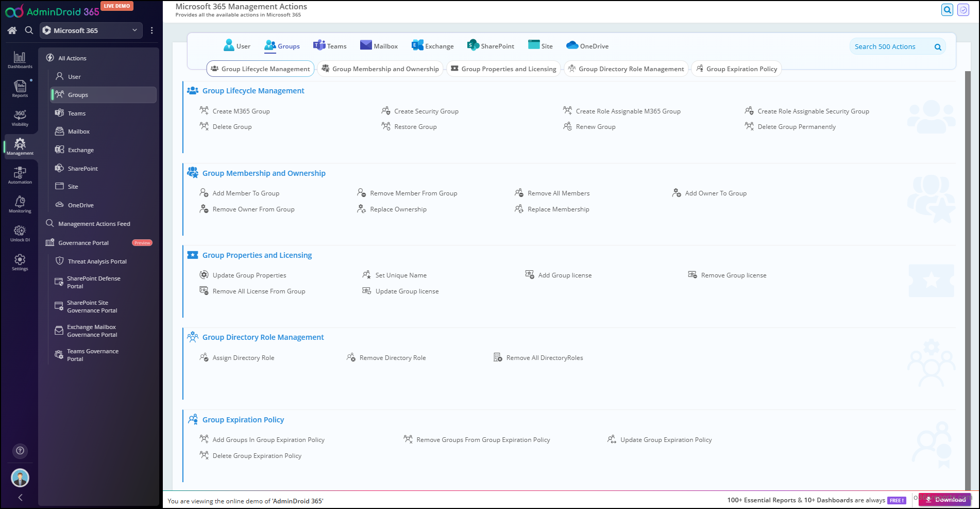Image resolution: width=980 pixels, height=509 pixels.
Task: Click the search magnifier icon near the logo
Action: click(29, 30)
